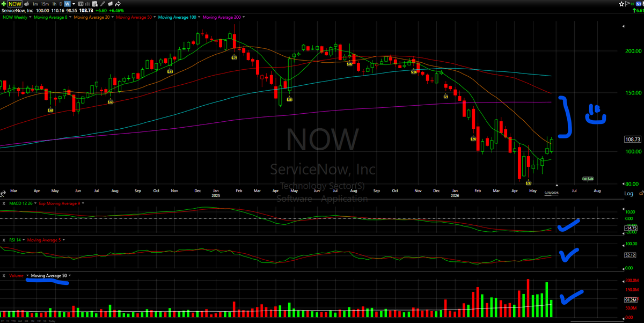The width and height of the screenshot is (644, 323).
Task: Switch to the D daily timeframe
Action: coord(61,4)
